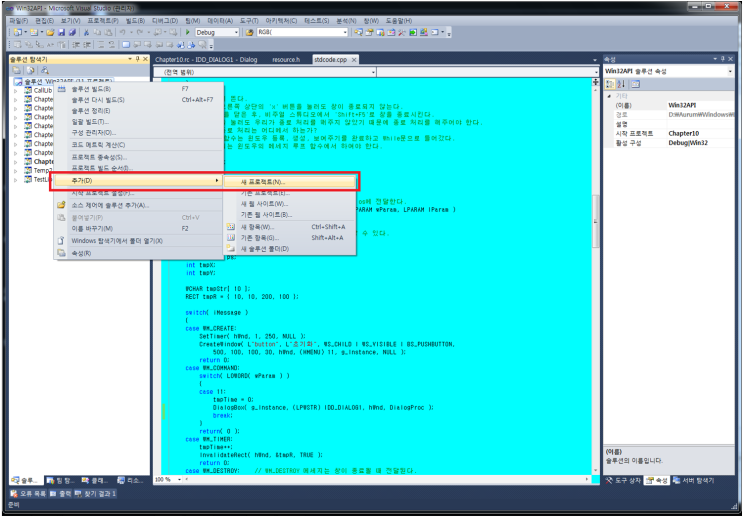Expand the Temp2 project node
This screenshot has width=743, height=517.
click(16, 171)
